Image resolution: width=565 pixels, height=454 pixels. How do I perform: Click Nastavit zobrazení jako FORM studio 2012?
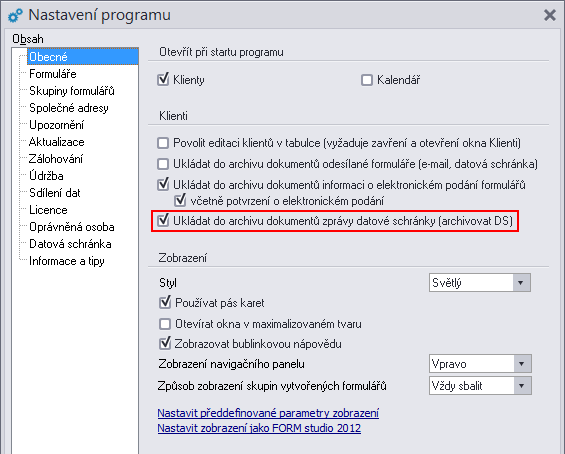point(259,428)
